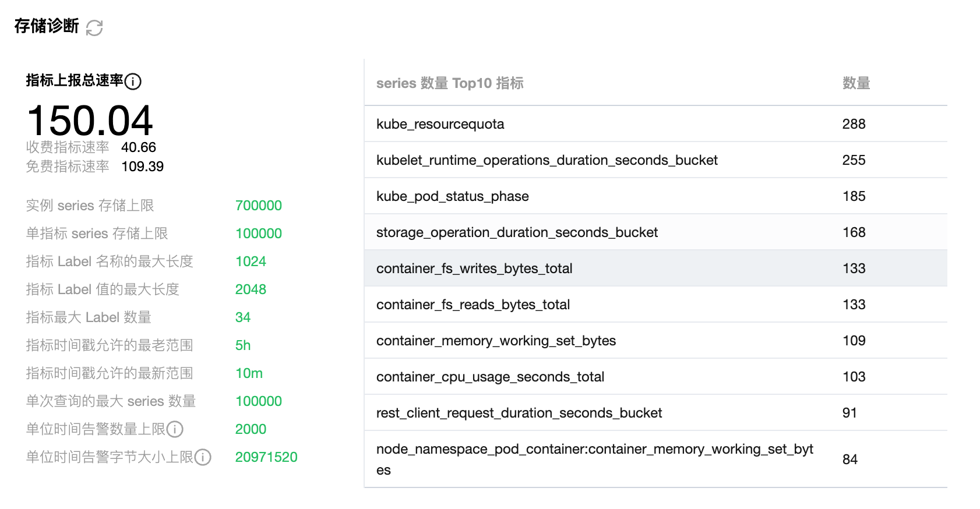
Task: Click info icon beside 单位时间告警字节大小上限
Action: 203,457
